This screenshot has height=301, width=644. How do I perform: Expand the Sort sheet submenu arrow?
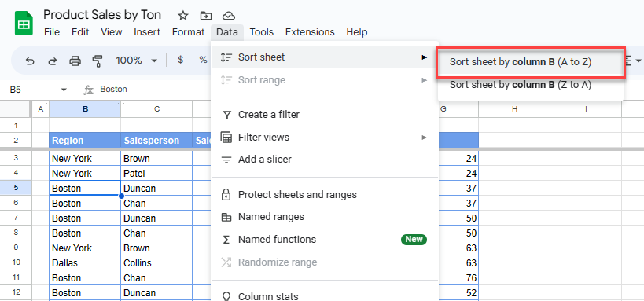[x=425, y=57]
